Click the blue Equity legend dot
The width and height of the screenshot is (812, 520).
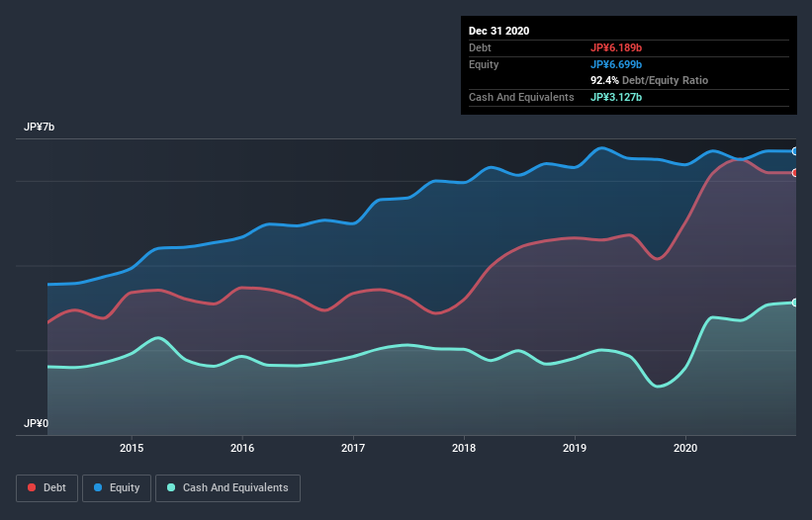click(x=98, y=487)
